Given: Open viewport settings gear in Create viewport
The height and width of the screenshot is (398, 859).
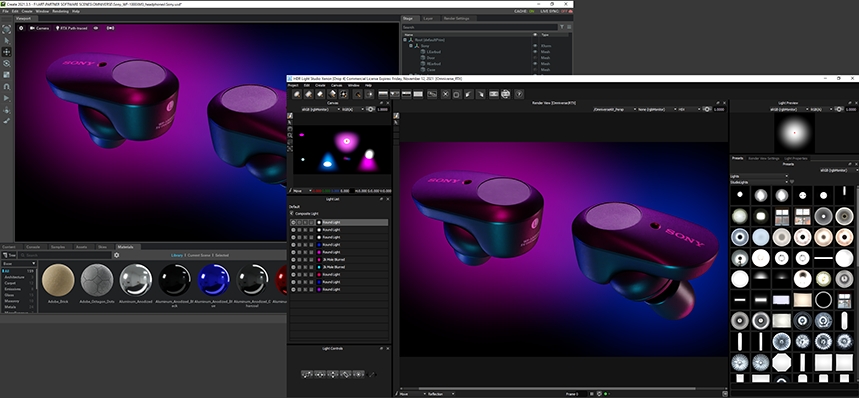Looking at the screenshot, I should 21,27.
